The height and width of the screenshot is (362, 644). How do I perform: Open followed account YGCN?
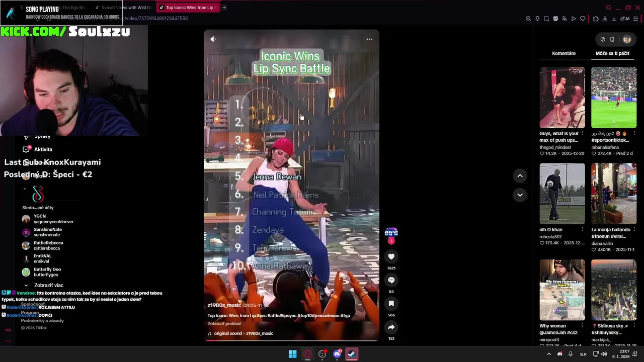click(x=48, y=219)
